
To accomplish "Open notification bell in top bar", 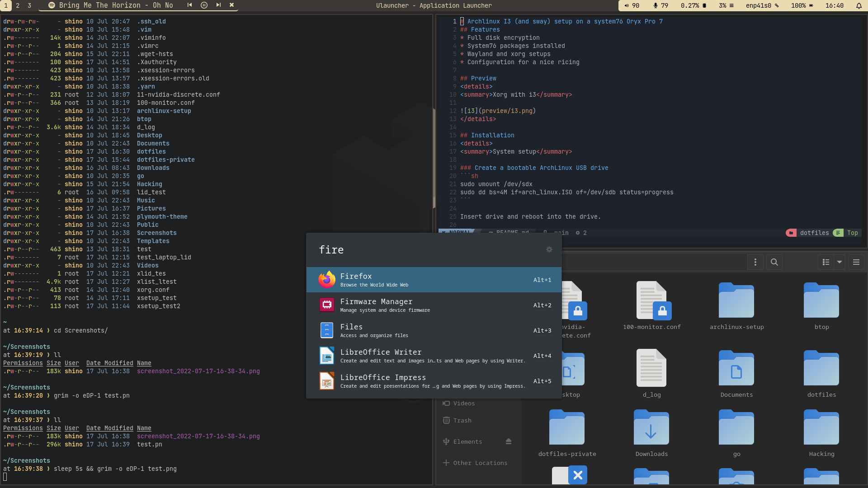I will pos(859,5).
